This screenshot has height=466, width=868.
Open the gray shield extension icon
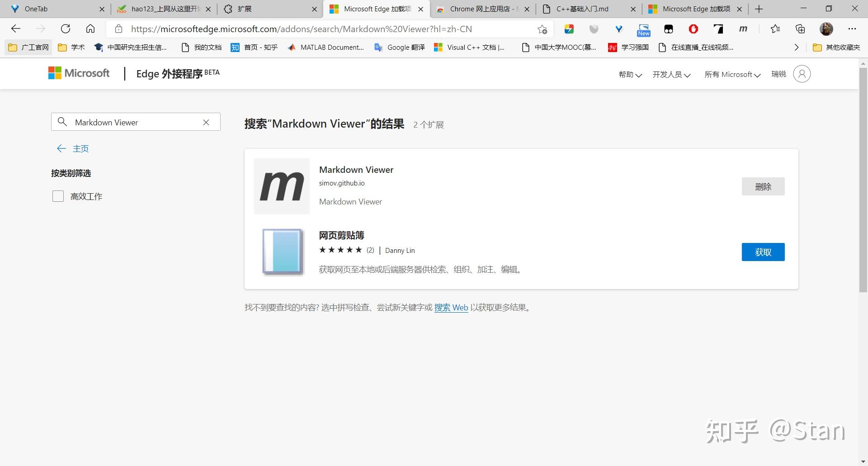tap(594, 29)
